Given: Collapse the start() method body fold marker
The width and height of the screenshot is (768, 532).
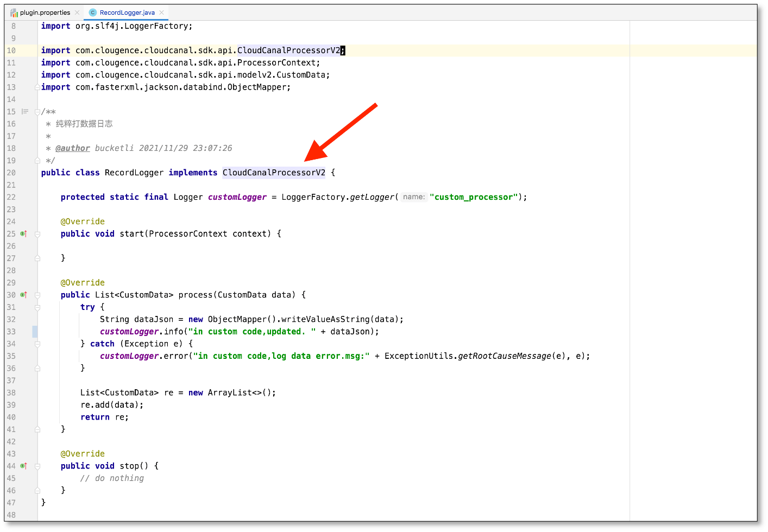Looking at the screenshot, I should pos(37,233).
